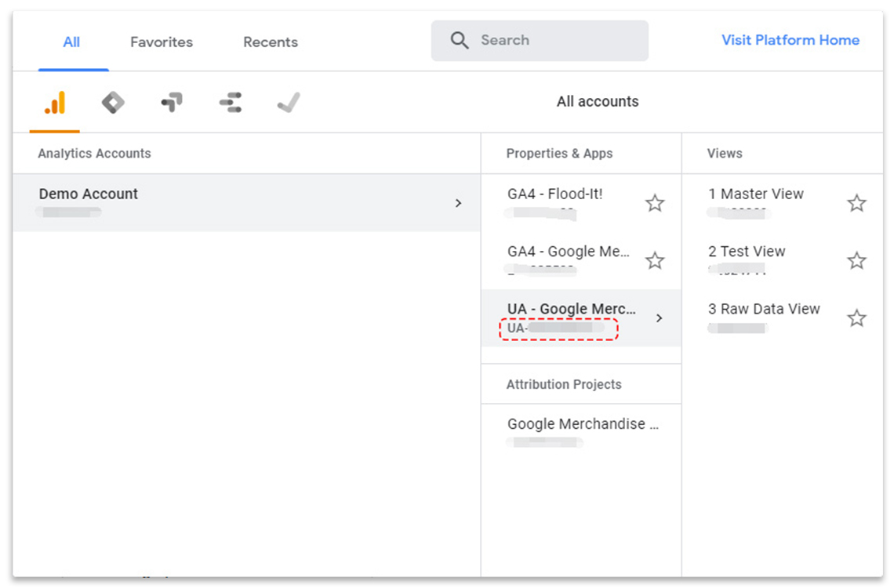The height and width of the screenshot is (588, 894).
Task: Add 3 Raw Data View to favorites
Action: 856,318
